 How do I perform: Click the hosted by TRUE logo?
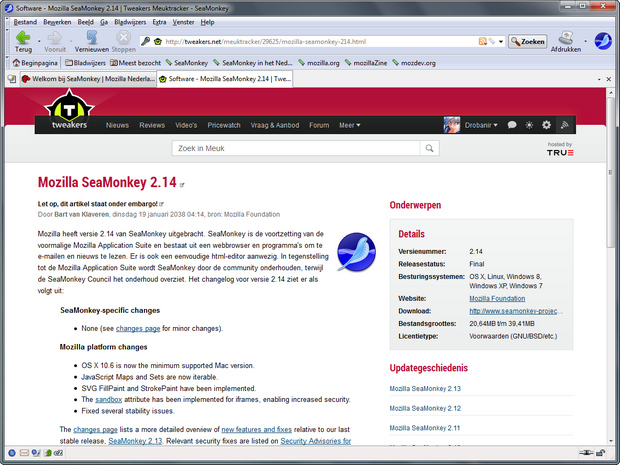point(560,149)
